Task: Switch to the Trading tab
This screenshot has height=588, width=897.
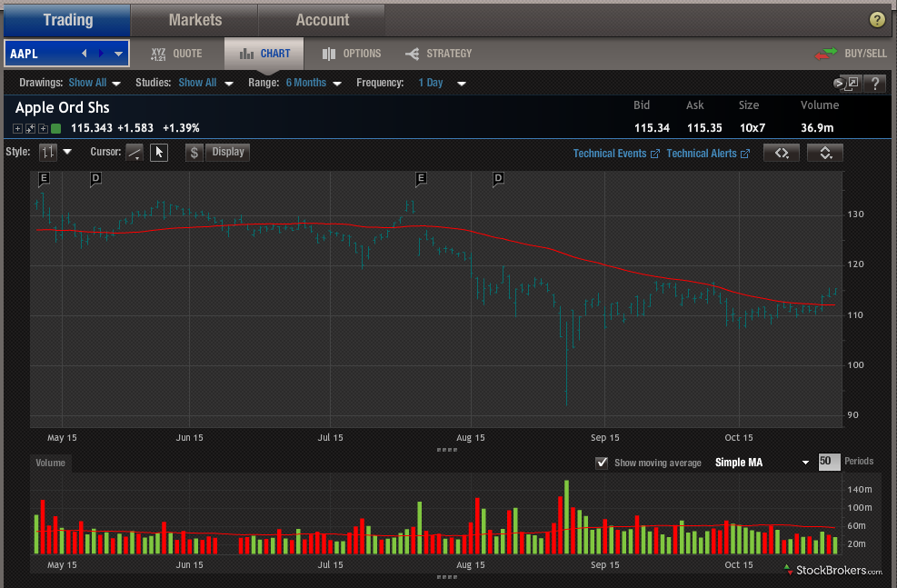Action: click(67, 20)
